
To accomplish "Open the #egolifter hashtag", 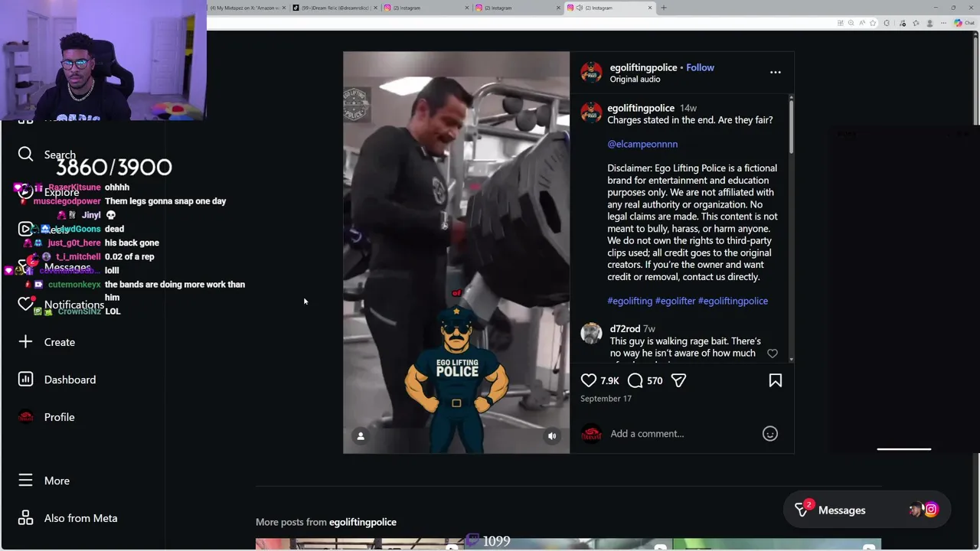I will click(x=675, y=301).
